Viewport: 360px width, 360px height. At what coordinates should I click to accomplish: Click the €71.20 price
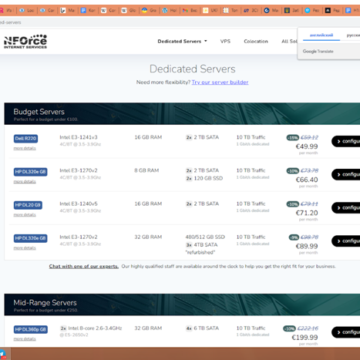(307, 213)
